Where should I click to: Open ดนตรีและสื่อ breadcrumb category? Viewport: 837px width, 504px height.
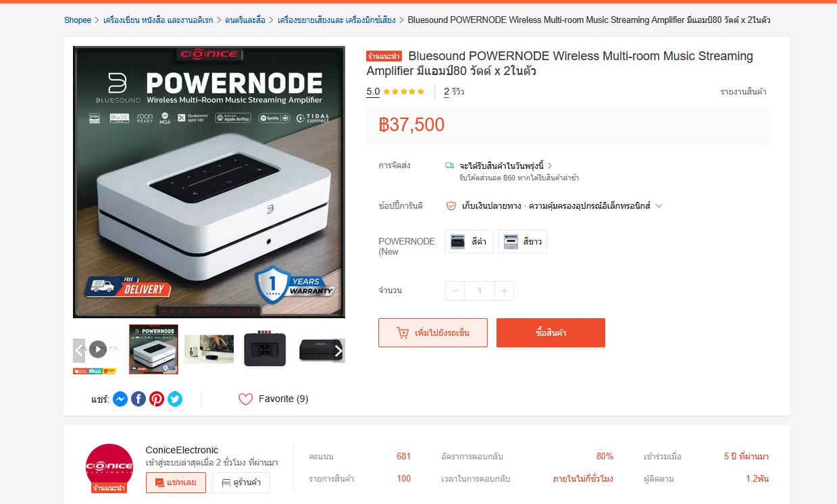(246, 20)
